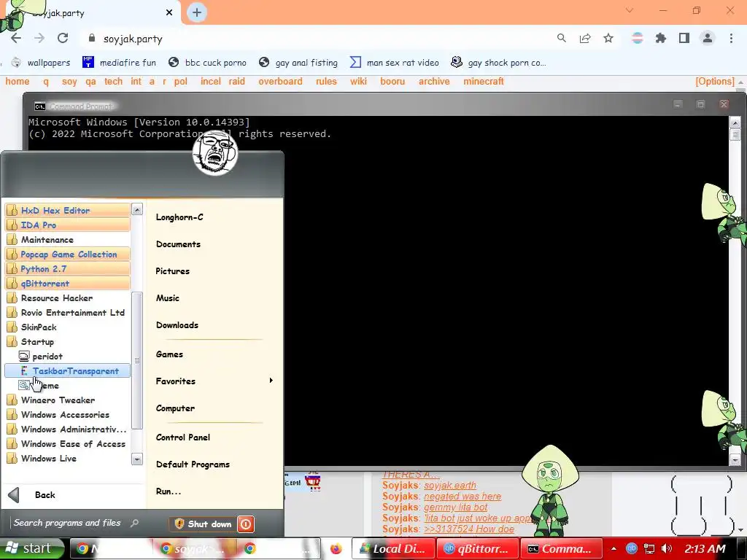Open Windows Ease of Access folder
The width and height of the screenshot is (747, 560).
pos(68,444)
